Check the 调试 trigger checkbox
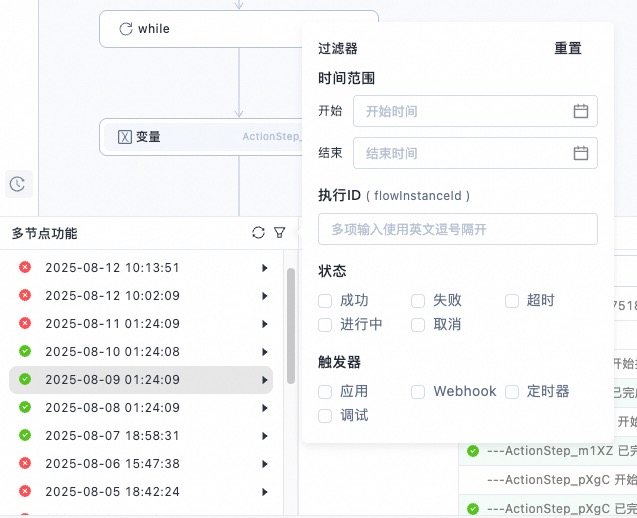This screenshot has height=518, width=637. 325,416
